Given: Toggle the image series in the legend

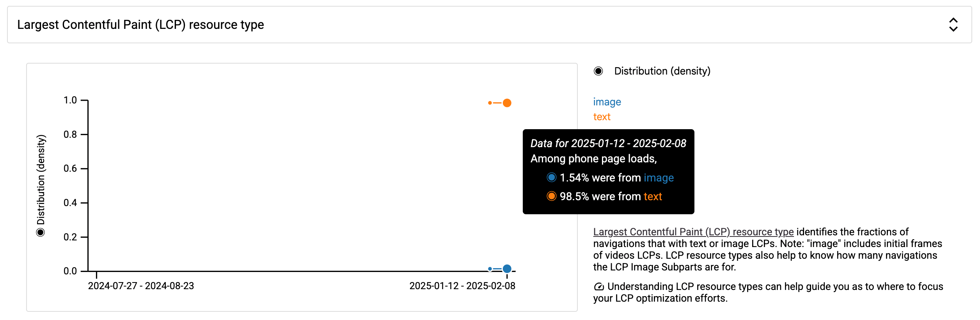Looking at the screenshot, I should (607, 102).
